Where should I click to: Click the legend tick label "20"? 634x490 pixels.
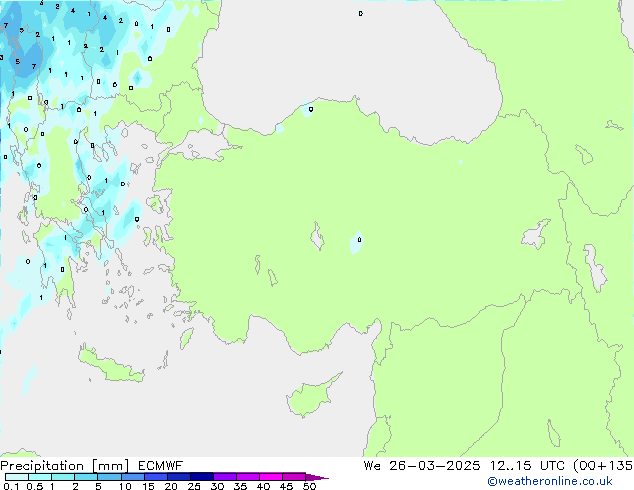[171, 486]
